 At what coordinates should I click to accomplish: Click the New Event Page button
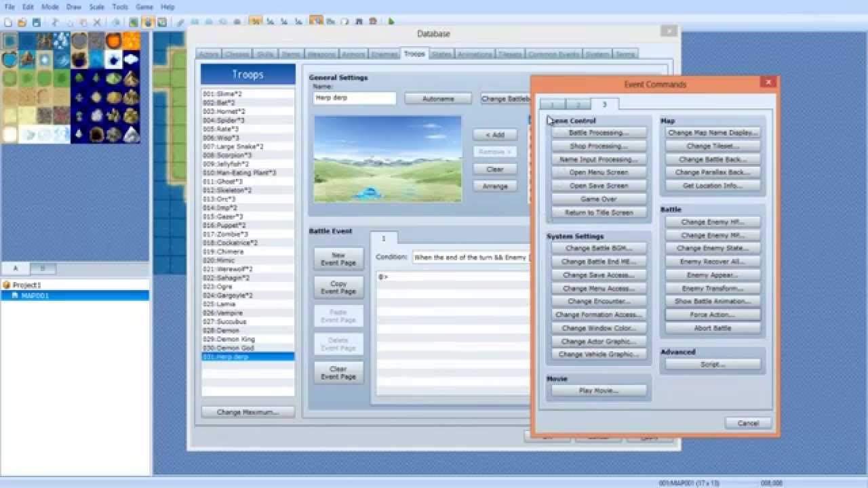pos(338,259)
